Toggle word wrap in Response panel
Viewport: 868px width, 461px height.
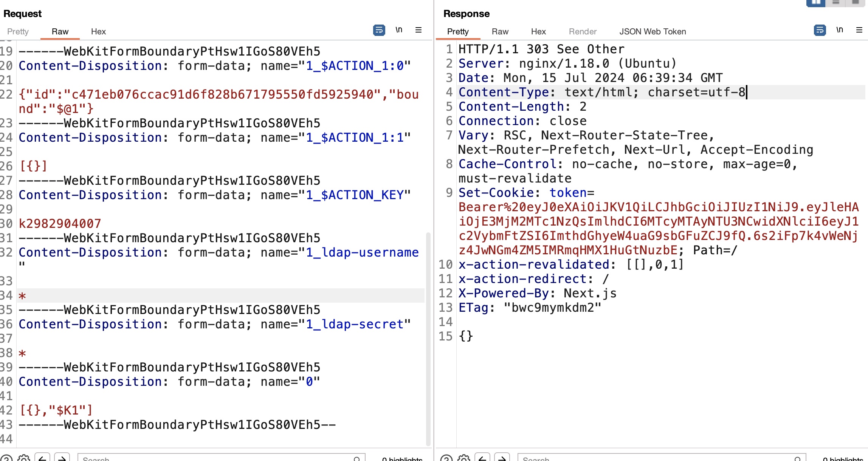pos(820,30)
